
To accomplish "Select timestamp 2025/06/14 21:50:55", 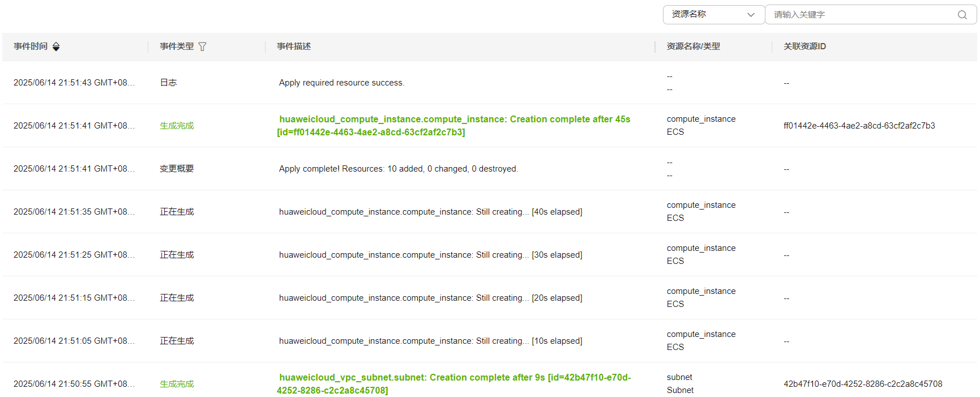I will tap(74, 384).
